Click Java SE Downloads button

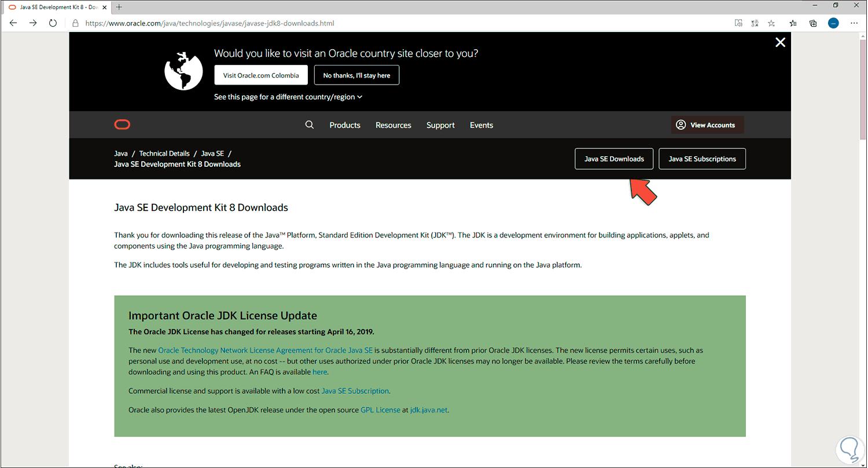[614, 159]
